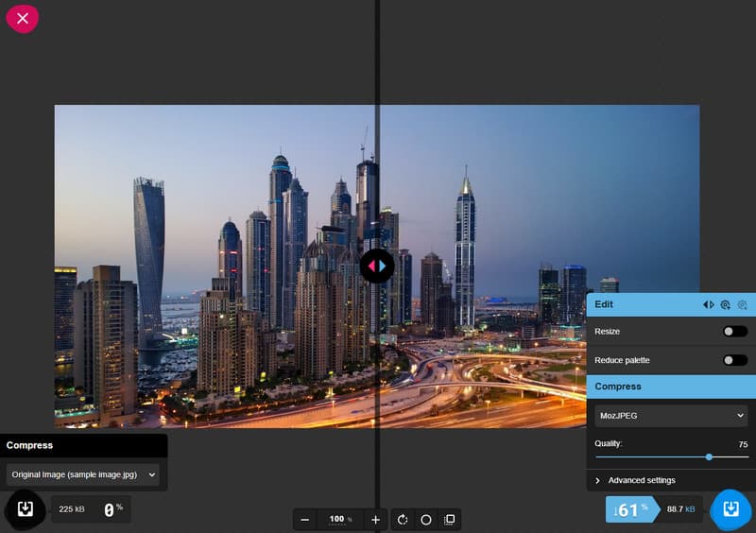This screenshot has height=533, width=756.
Task: Click the swap sides arrows in Edit header
Action: (x=709, y=304)
